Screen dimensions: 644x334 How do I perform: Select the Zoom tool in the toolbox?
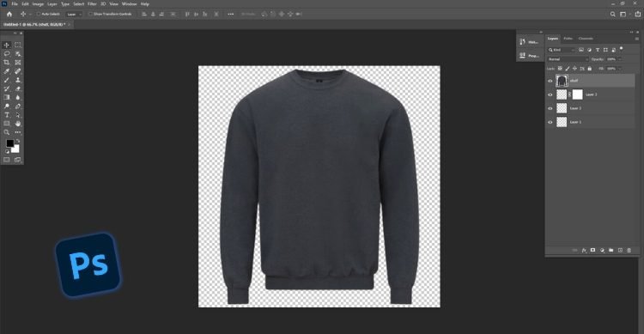[7, 132]
